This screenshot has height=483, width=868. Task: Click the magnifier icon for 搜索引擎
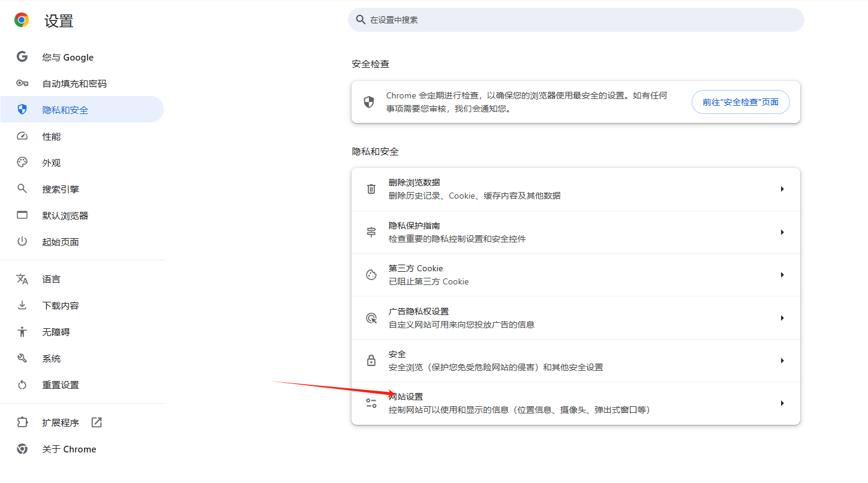click(x=22, y=188)
